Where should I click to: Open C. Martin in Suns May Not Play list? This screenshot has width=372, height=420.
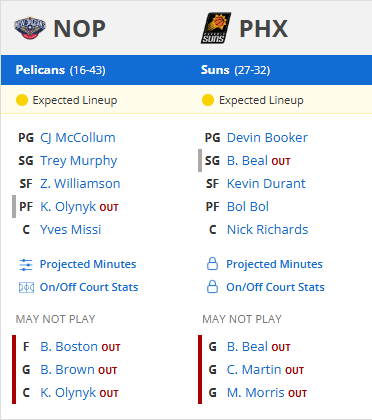tap(254, 370)
